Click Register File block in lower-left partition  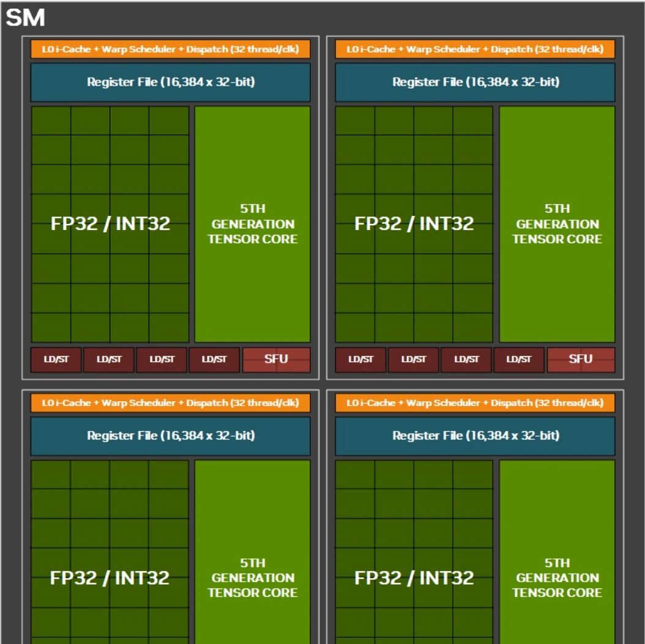170,436
